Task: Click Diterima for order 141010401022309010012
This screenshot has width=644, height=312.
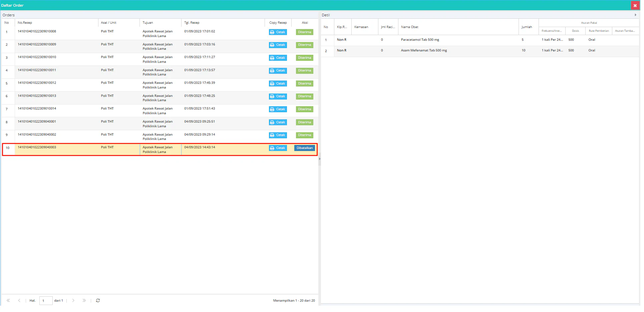Action: click(304, 84)
